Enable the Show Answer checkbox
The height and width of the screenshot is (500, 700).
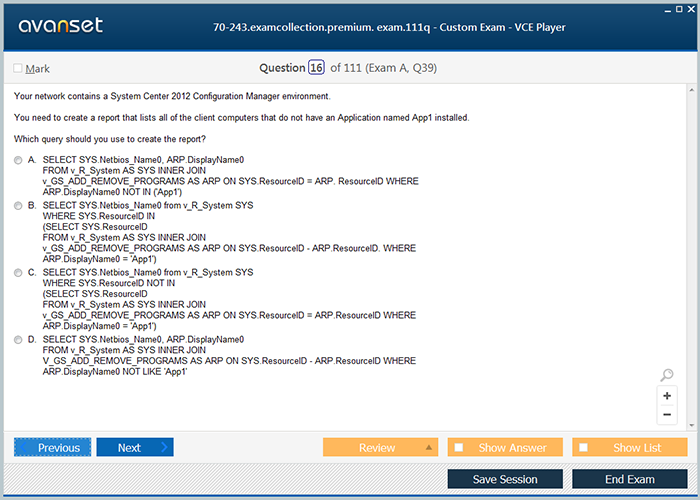coord(458,447)
